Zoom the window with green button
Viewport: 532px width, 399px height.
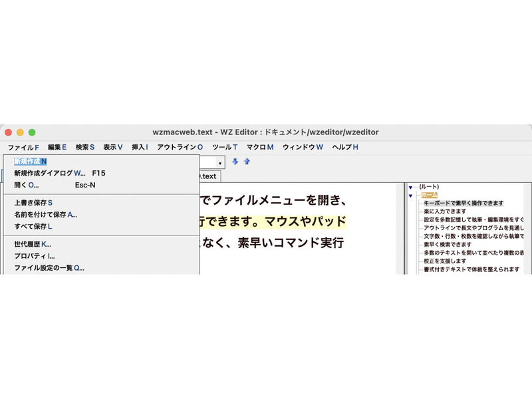click(32, 132)
